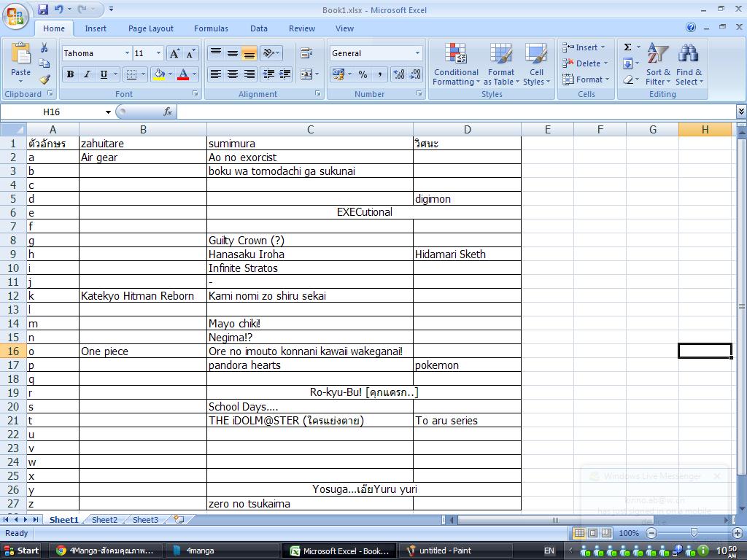Apply yellow Fill Color to cell
Viewport: 747px width, 560px height.
[x=159, y=74]
